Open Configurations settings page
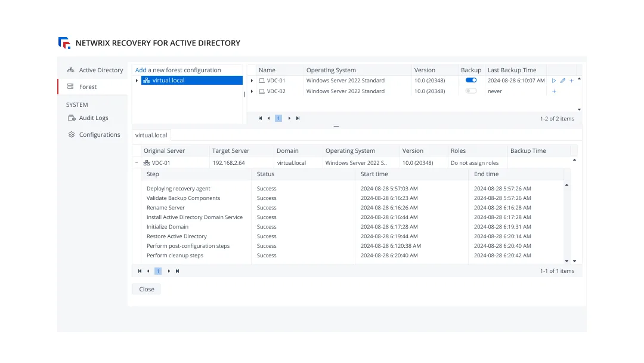 point(100,134)
